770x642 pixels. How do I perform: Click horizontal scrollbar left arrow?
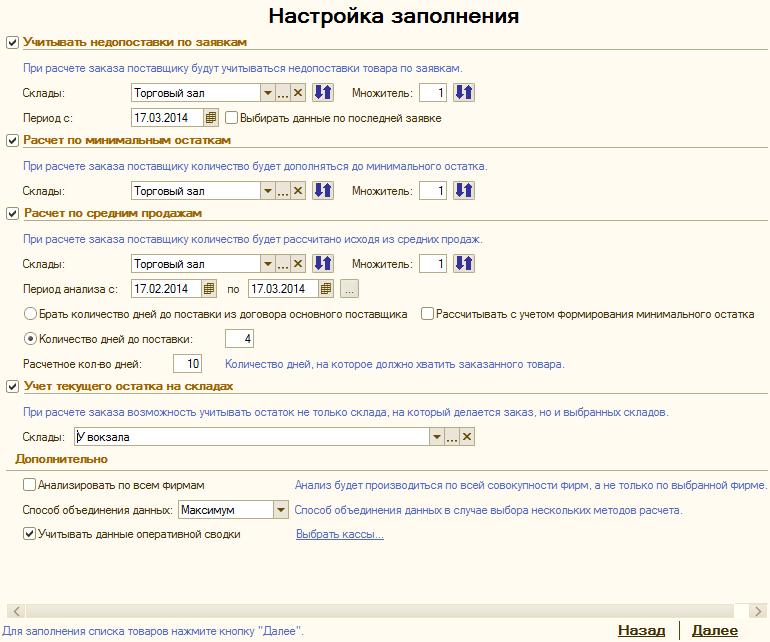point(17,611)
